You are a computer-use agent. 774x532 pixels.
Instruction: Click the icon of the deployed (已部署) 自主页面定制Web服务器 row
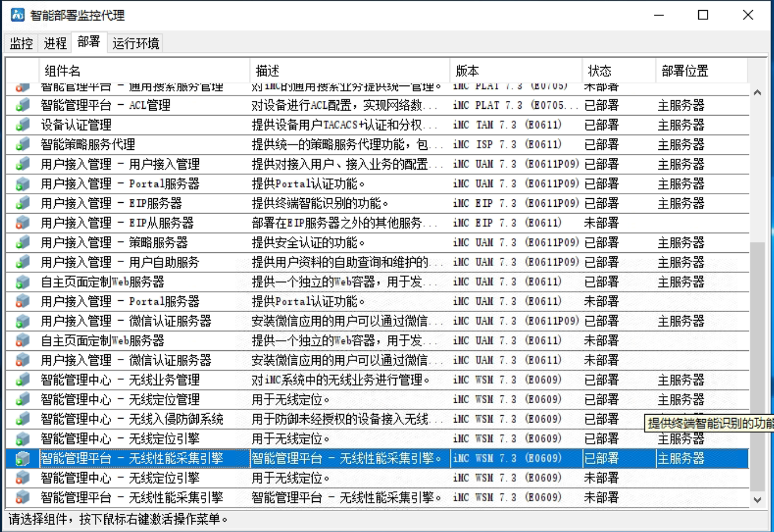23,282
